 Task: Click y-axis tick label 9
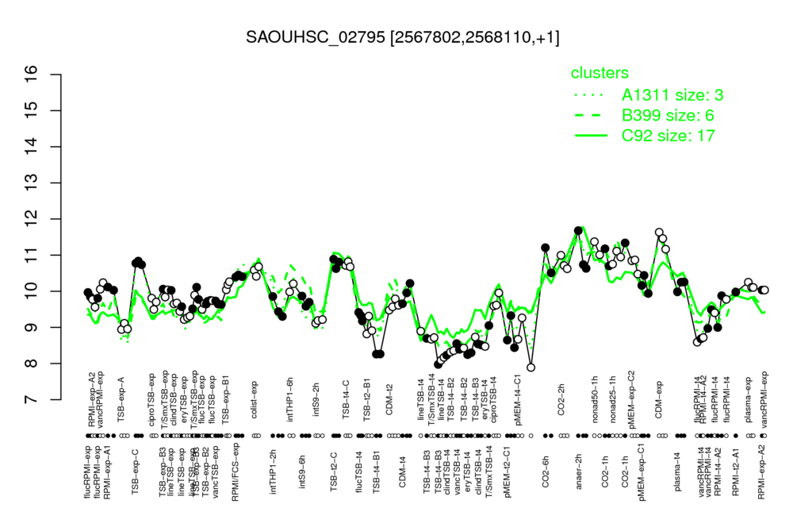(31, 328)
